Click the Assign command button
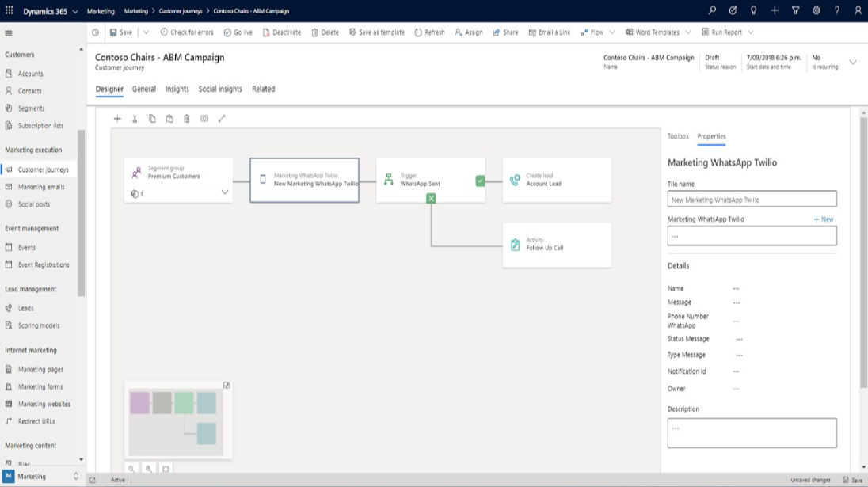Image resolution: width=868 pixels, height=487 pixels. pos(469,32)
